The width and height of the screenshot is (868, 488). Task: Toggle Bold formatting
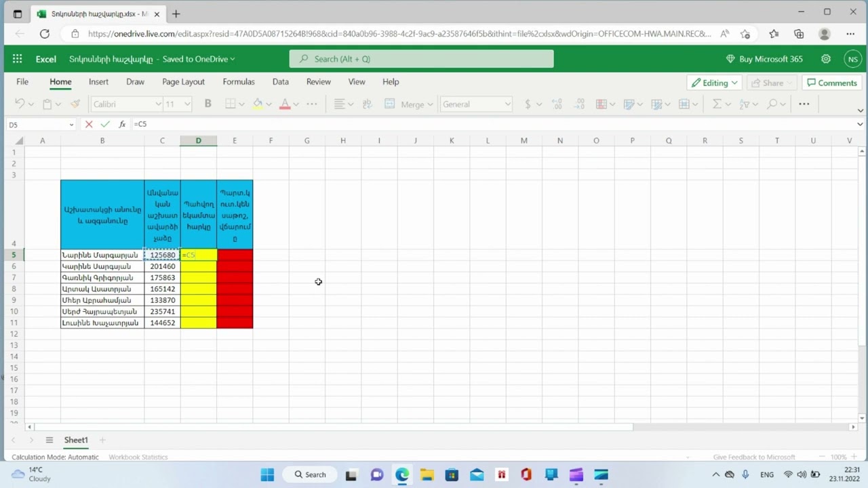[x=208, y=104]
